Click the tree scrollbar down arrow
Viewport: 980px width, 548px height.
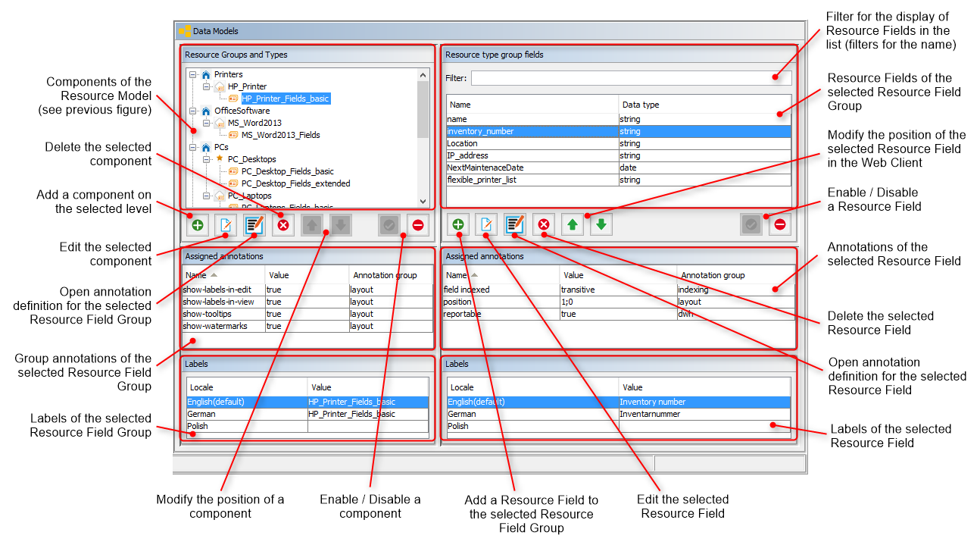pyautogui.click(x=423, y=202)
